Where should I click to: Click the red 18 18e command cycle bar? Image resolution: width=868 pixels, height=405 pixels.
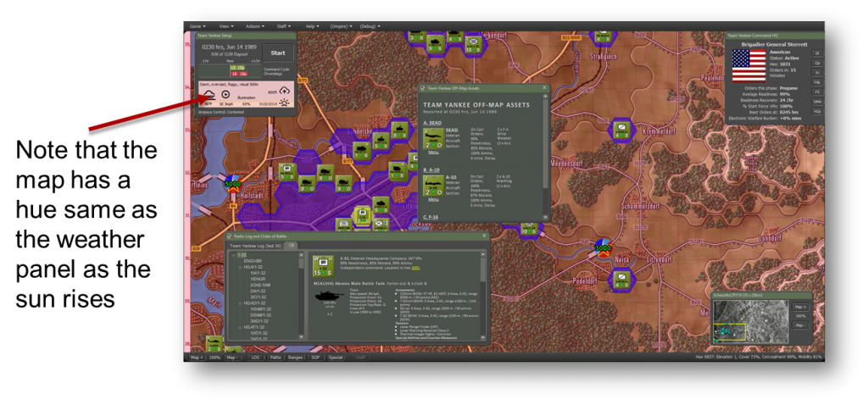(x=238, y=74)
